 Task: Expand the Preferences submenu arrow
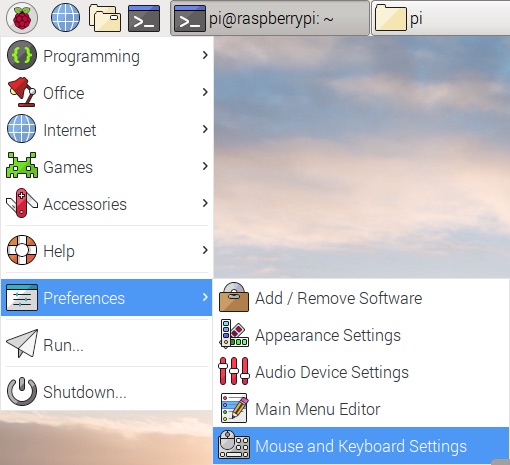(205, 297)
